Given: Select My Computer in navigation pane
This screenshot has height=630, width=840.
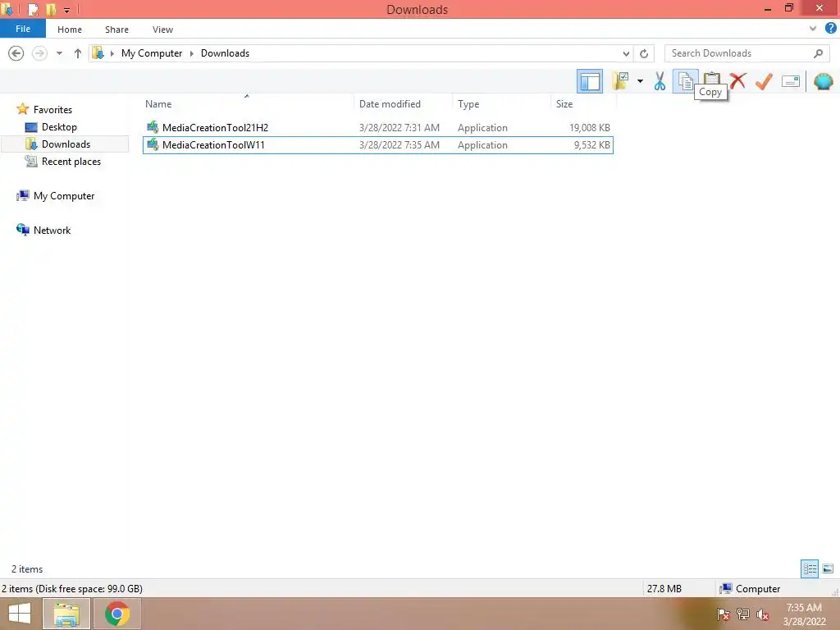Looking at the screenshot, I should coord(64,196).
